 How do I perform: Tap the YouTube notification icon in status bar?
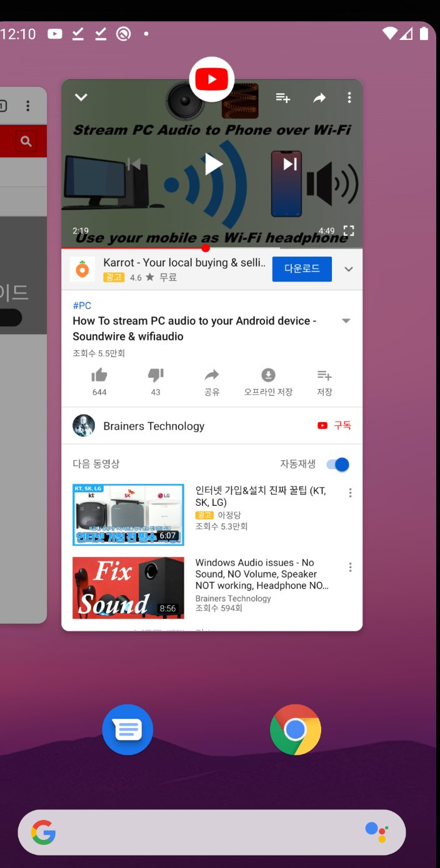tap(55, 34)
